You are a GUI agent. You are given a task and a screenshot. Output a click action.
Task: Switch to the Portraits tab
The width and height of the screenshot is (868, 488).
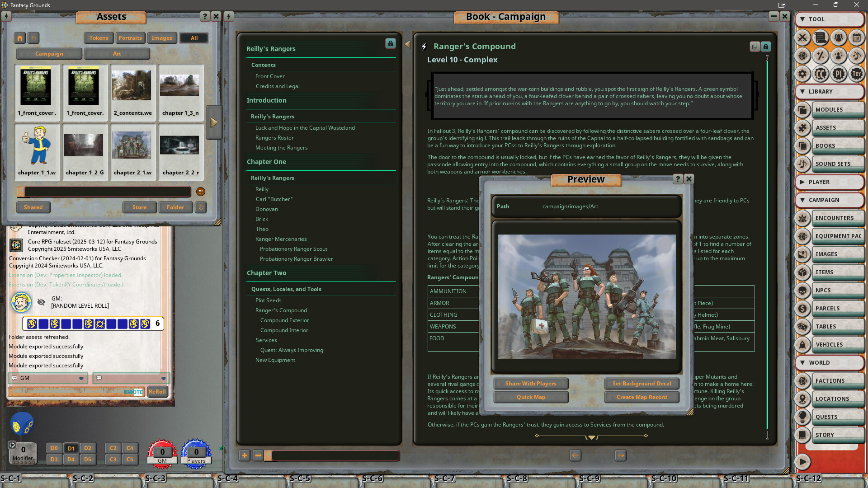pos(130,38)
